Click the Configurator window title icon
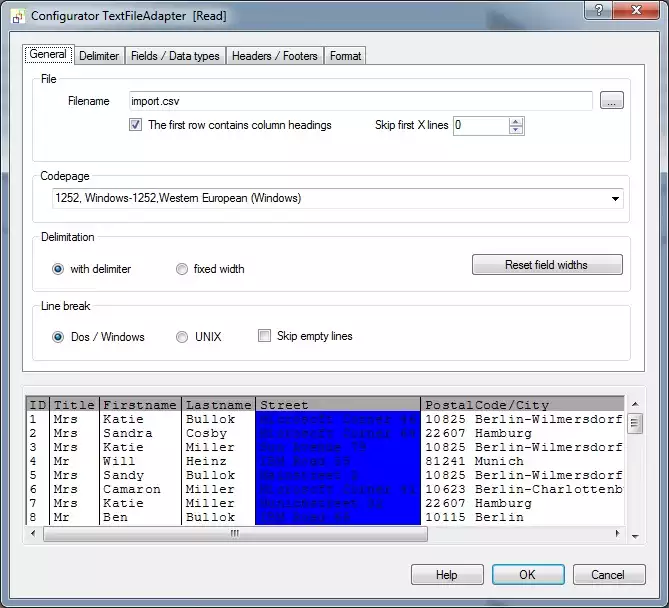 (x=17, y=15)
